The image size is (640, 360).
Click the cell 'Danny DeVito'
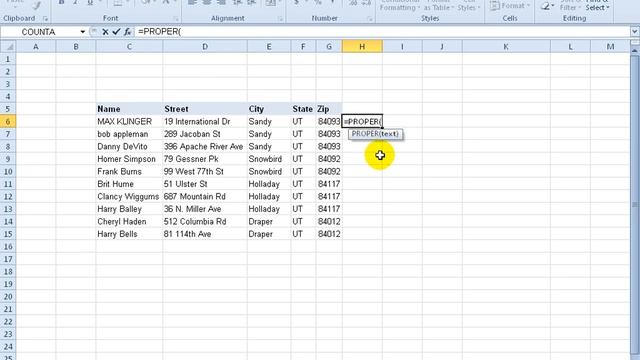tap(129, 147)
